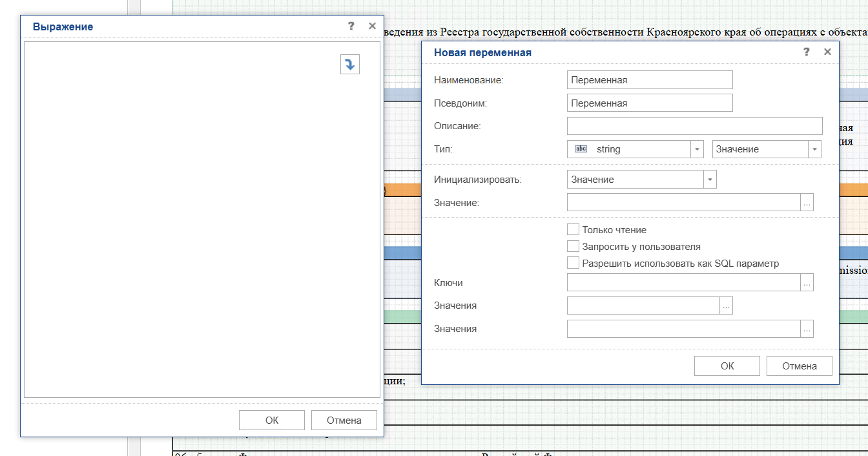This screenshot has height=456, width=868.
Task: Click the Тип: label
Action: [x=443, y=149]
